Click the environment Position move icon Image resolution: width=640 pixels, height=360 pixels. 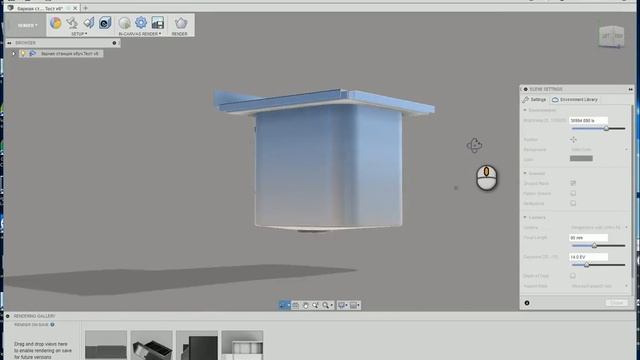573,140
